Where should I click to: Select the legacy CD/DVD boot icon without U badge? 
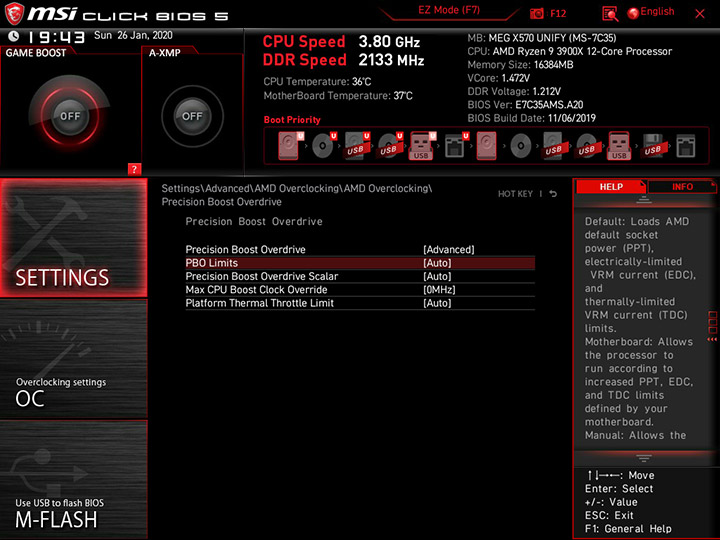click(x=520, y=146)
